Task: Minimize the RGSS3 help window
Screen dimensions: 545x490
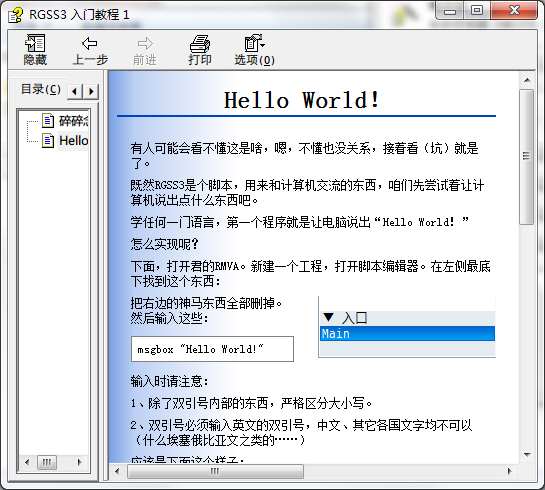Action: pos(450,11)
